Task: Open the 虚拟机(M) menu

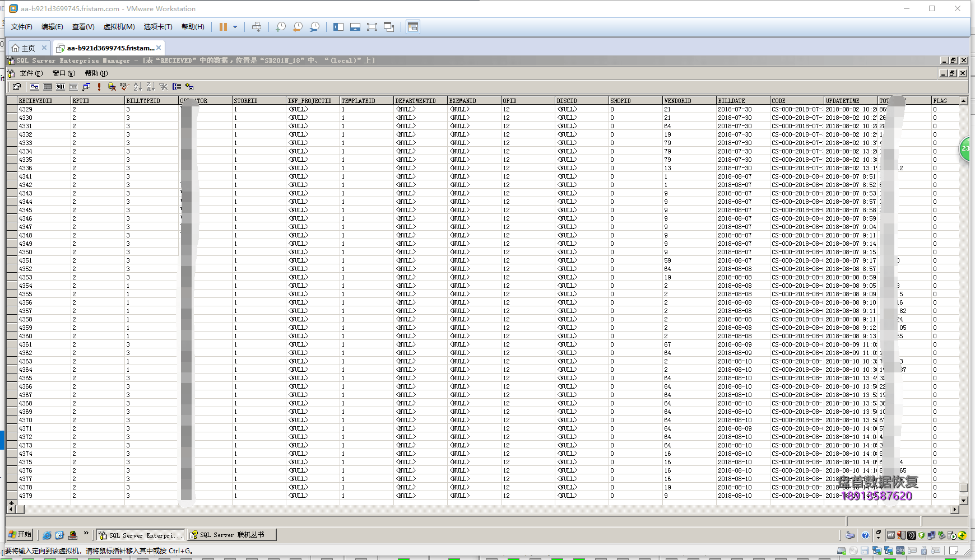Action: (119, 27)
